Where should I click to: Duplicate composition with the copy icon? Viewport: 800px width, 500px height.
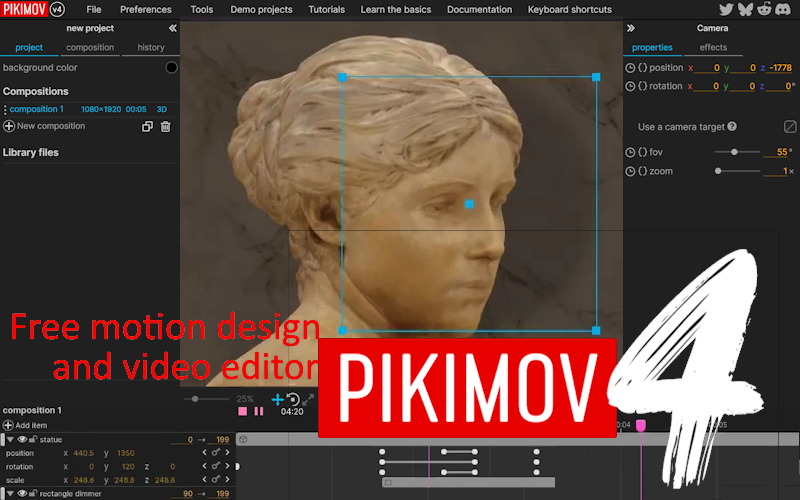pos(148,127)
